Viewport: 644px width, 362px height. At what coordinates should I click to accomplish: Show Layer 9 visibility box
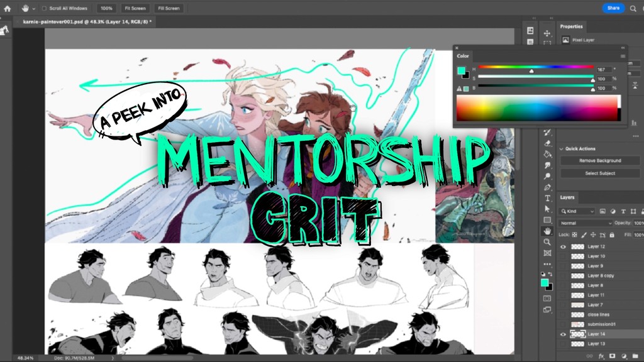click(563, 266)
